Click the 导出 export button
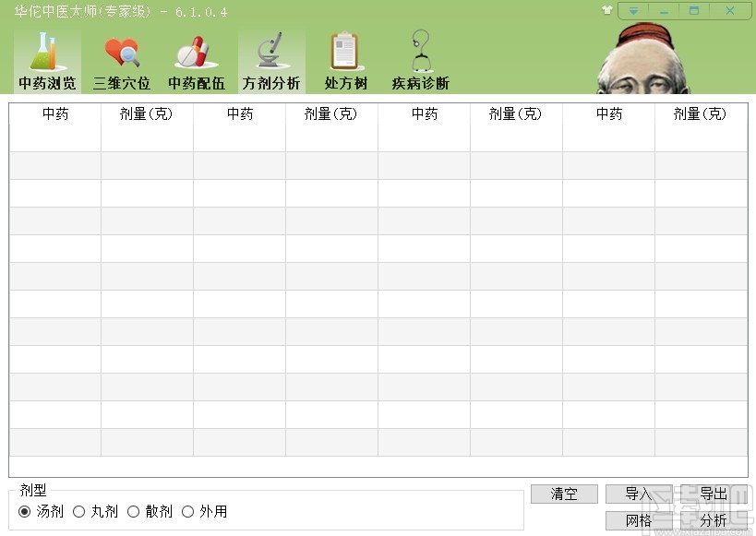 (714, 494)
